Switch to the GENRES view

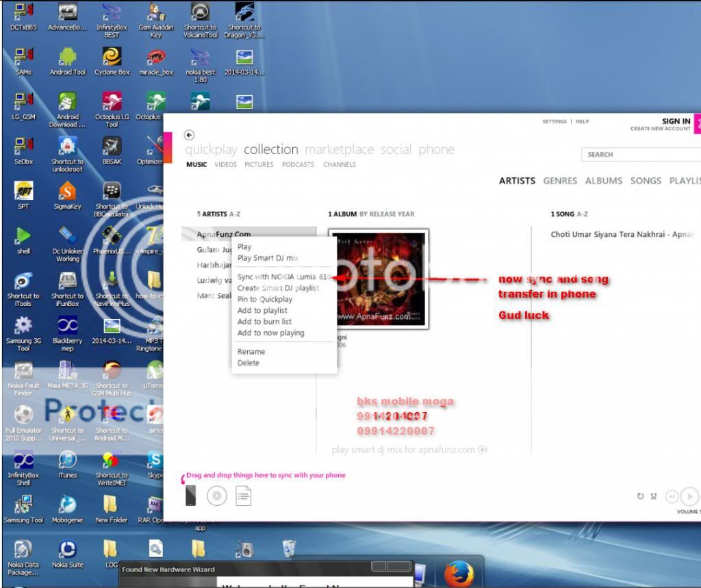click(x=560, y=181)
